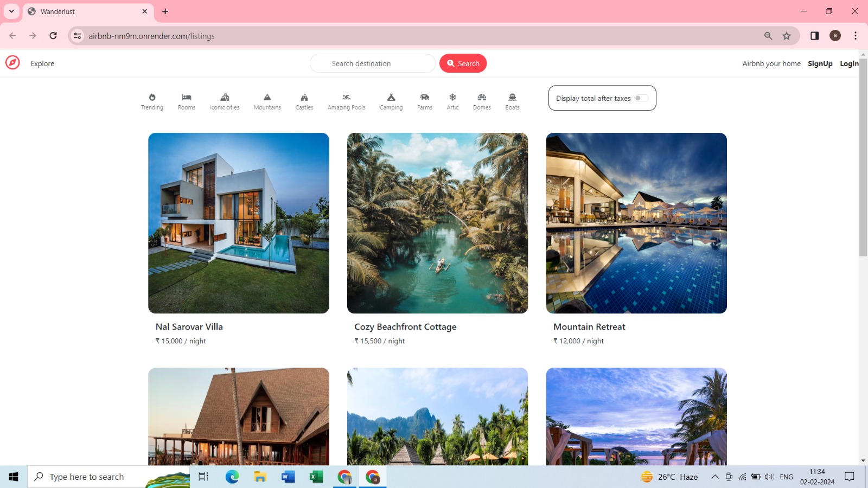868x488 pixels.
Task: View site information icon in address bar
Action: (x=78, y=36)
